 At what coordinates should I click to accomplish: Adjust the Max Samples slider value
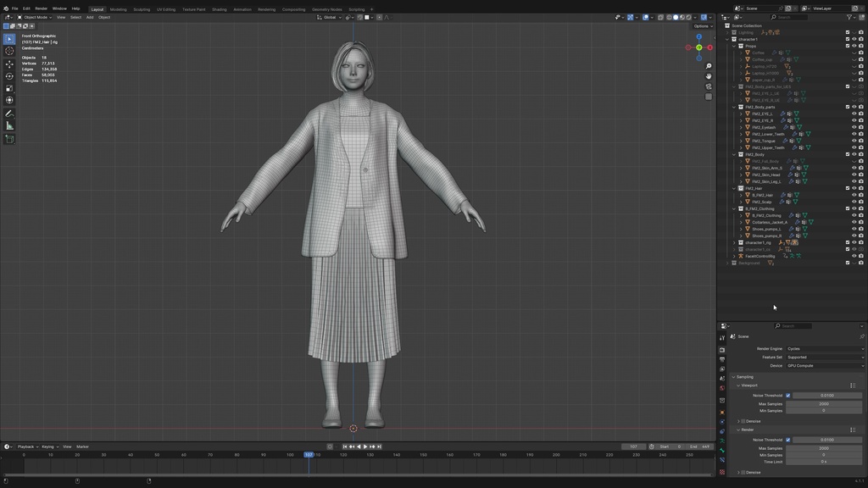tap(823, 404)
